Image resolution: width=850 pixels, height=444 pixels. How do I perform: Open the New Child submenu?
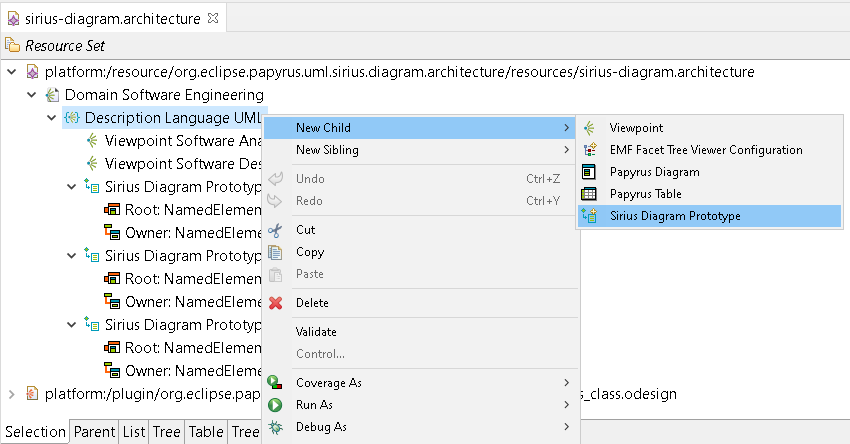(421, 128)
